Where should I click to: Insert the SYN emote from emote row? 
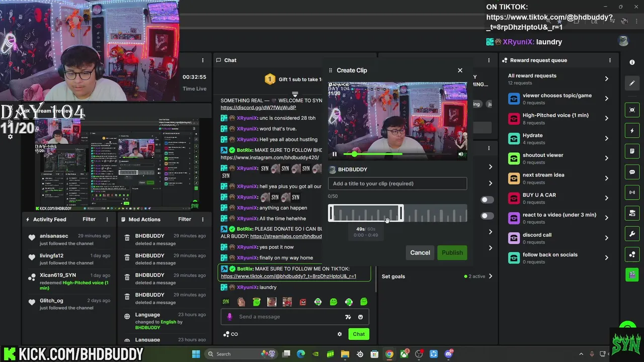[x=226, y=302]
